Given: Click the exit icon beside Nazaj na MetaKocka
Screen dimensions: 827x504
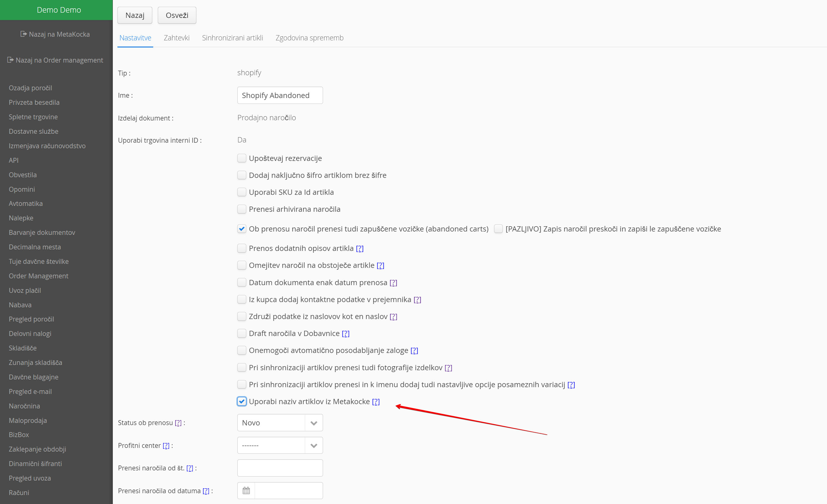Looking at the screenshot, I should (x=23, y=34).
